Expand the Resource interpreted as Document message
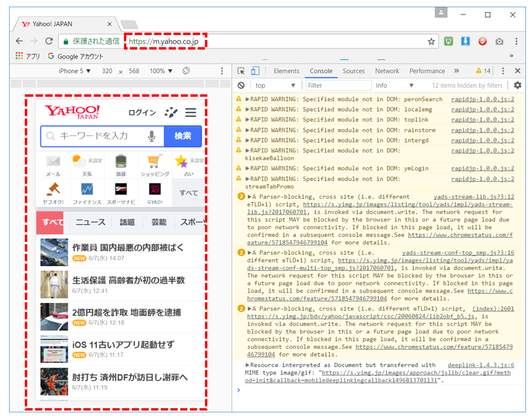This screenshot has height=416, width=532. [248, 365]
